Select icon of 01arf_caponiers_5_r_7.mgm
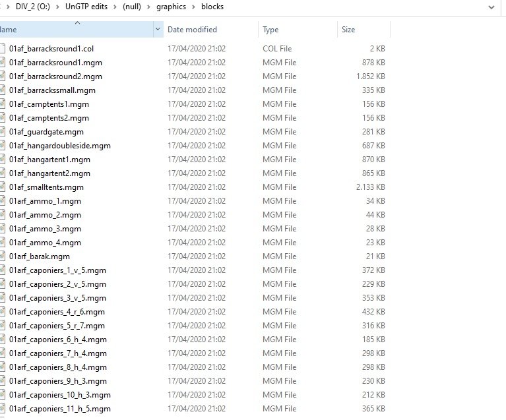The width and height of the screenshot is (506, 420). (x=3, y=326)
